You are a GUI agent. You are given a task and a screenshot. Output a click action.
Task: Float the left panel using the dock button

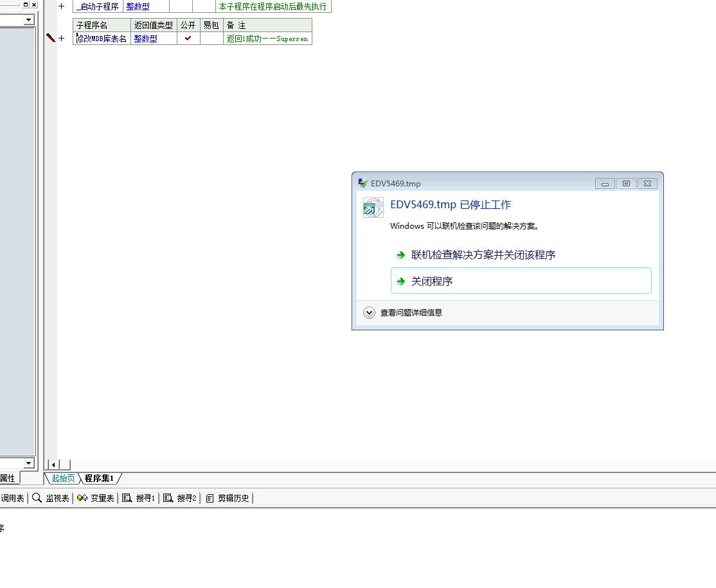pyautogui.click(x=26, y=4)
